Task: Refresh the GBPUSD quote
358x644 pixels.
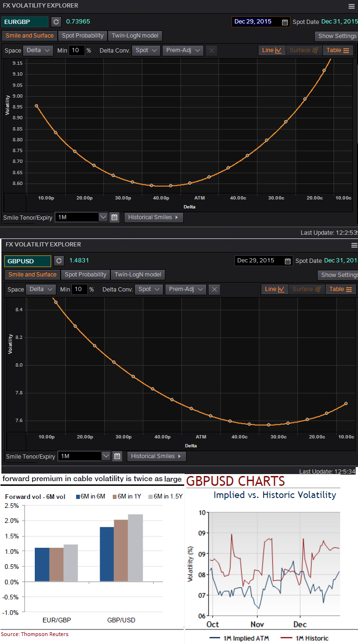Action: pyautogui.click(x=59, y=261)
